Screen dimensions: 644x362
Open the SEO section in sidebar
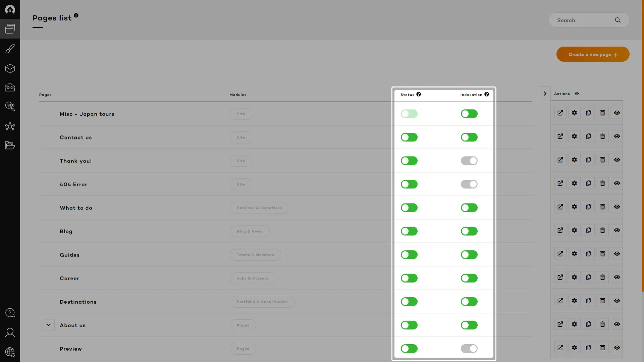point(10,107)
